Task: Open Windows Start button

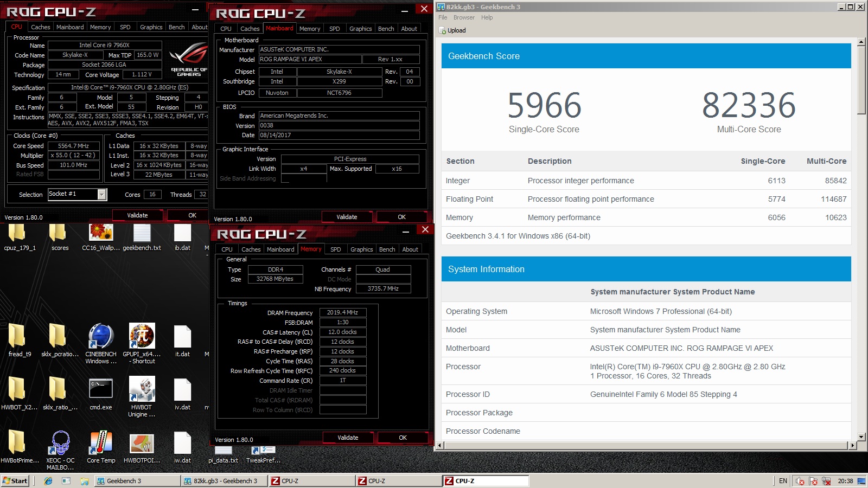Action: tap(15, 481)
